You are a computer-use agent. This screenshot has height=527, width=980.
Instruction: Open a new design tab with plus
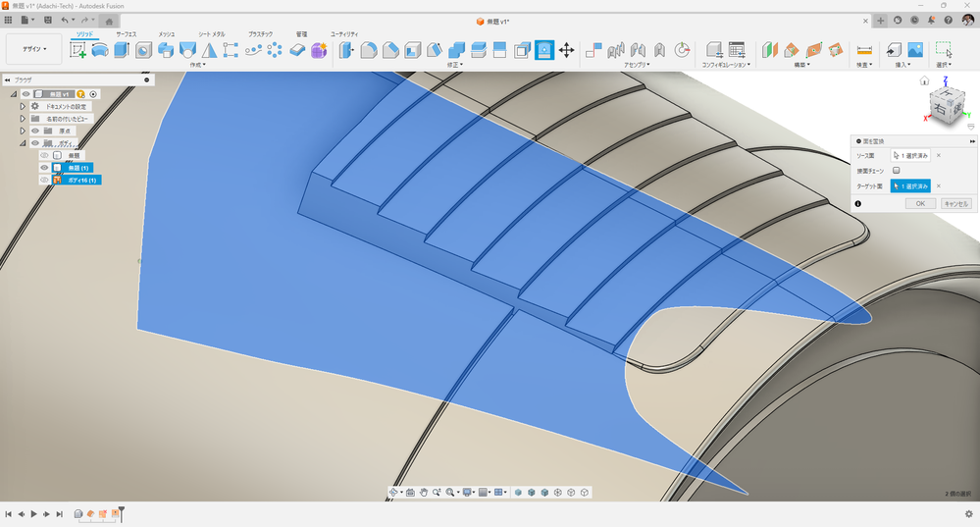[881, 21]
